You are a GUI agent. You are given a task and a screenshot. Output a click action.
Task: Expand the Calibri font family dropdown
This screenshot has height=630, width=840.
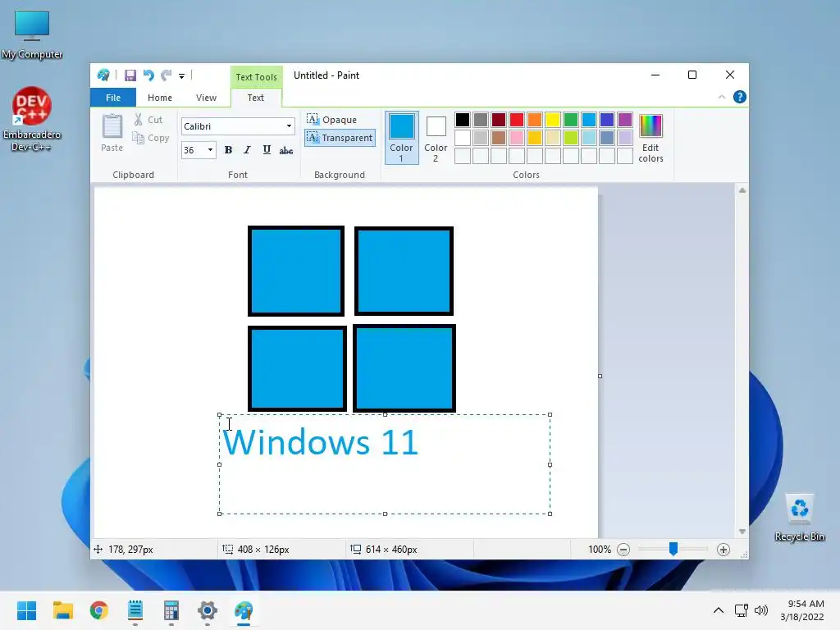pos(289,126)
